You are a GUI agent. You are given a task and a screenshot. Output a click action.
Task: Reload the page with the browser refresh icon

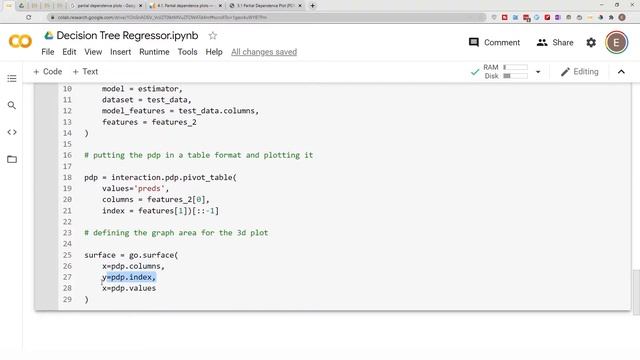click(x=29, y=17)
